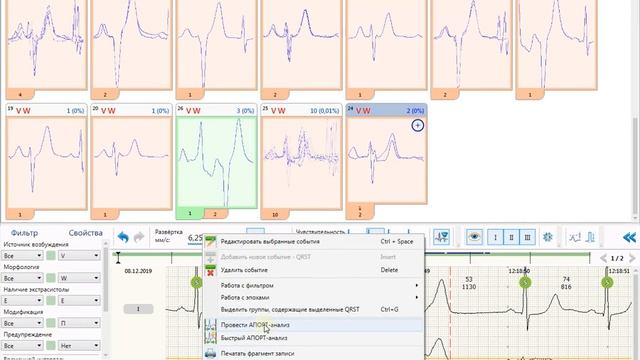Toggle green square for Наличие экстрасистолы

coord(51,300)
